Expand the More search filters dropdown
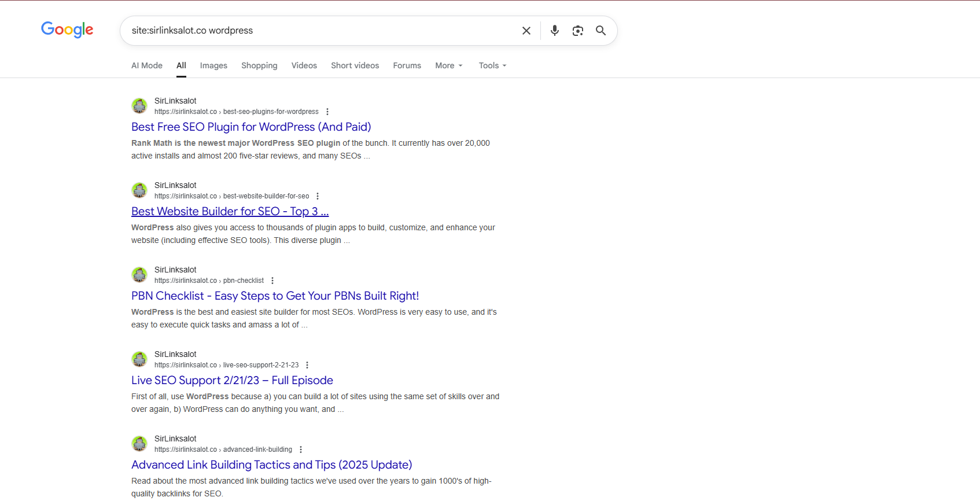This screenshot has height=501, width=980. pos(449,65)
